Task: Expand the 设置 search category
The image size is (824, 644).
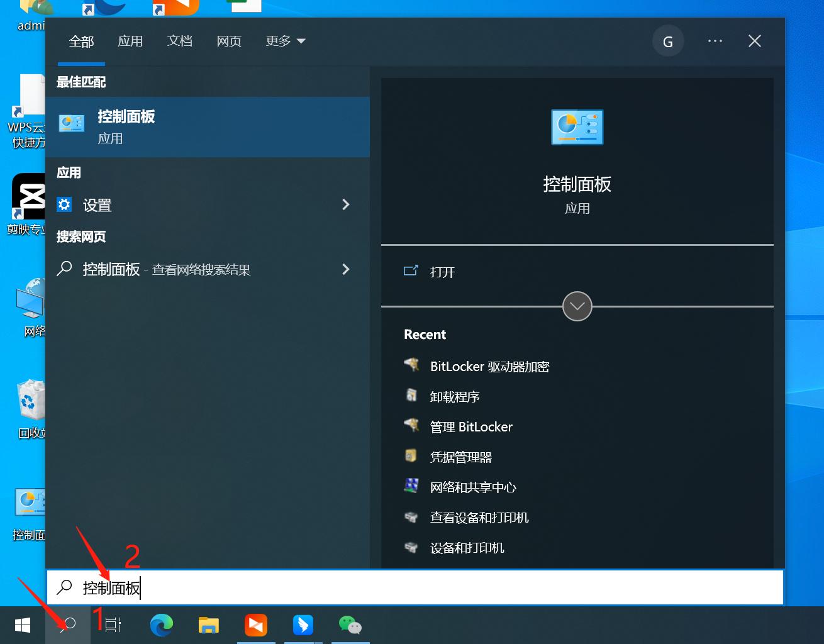Action: click(x=346, y=204)
